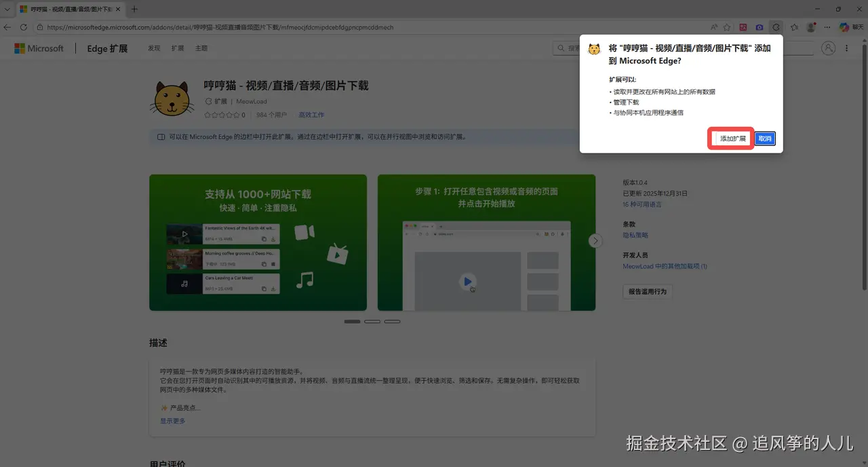Sign in with the page account avatar icon
This screenshot has height=467, width=868.
click(828, 48)
